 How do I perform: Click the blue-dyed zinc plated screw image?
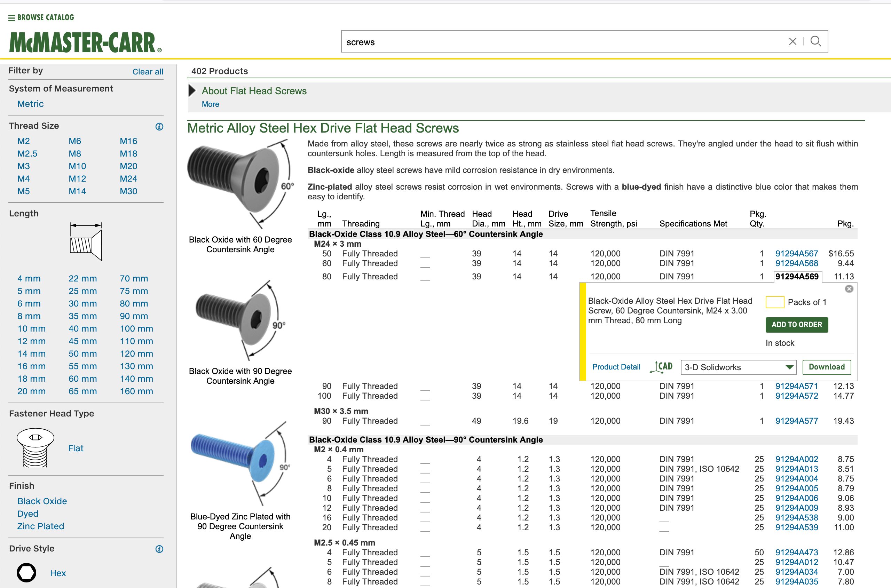(x=241, y=463)
